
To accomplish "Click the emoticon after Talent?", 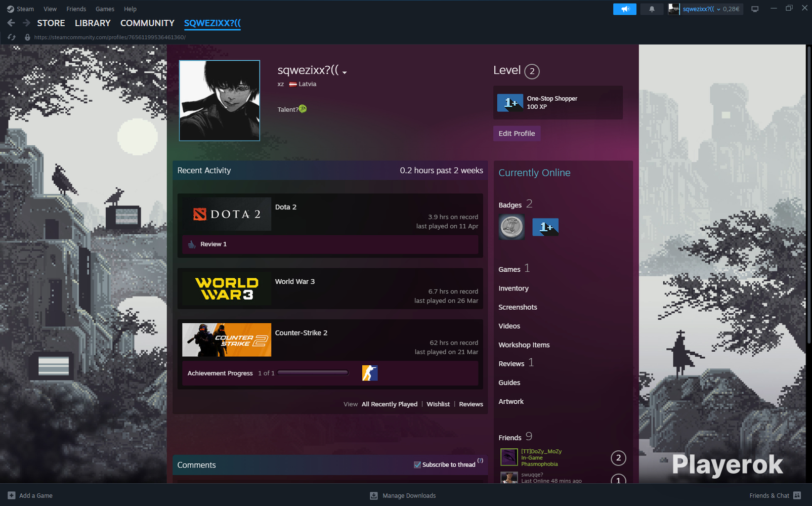I will click(x=303, y=109).
